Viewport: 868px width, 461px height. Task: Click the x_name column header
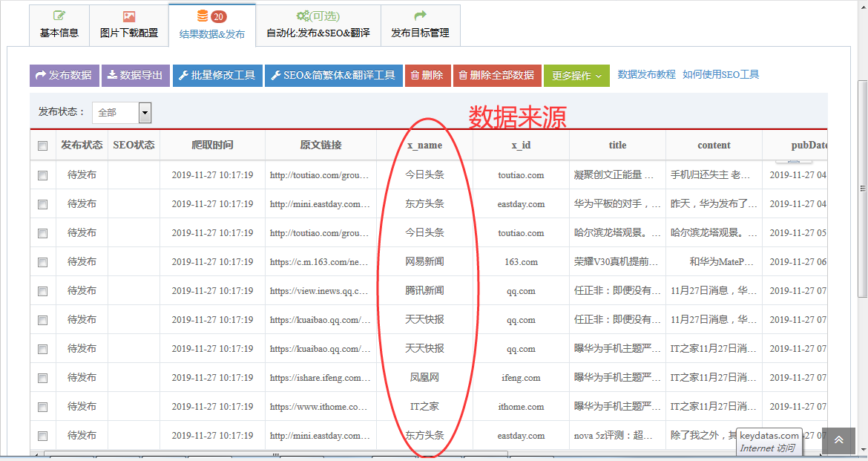pos(424,146)
